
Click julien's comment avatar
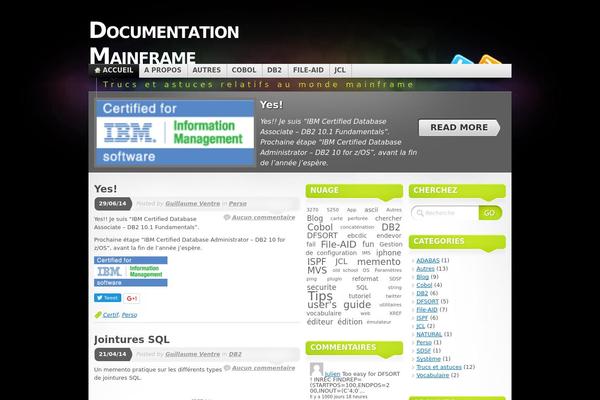point(316,369)
